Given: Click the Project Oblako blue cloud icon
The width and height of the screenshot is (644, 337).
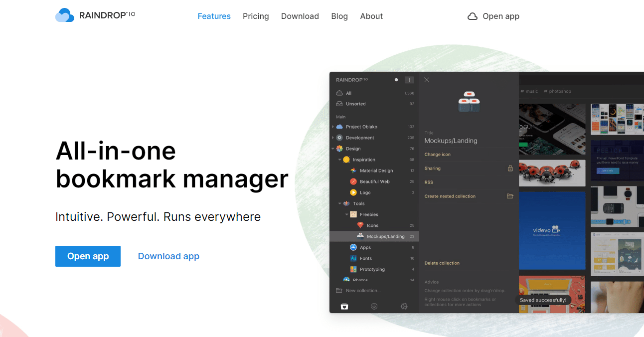Looking at the screenshot, I should pos(339,127).
